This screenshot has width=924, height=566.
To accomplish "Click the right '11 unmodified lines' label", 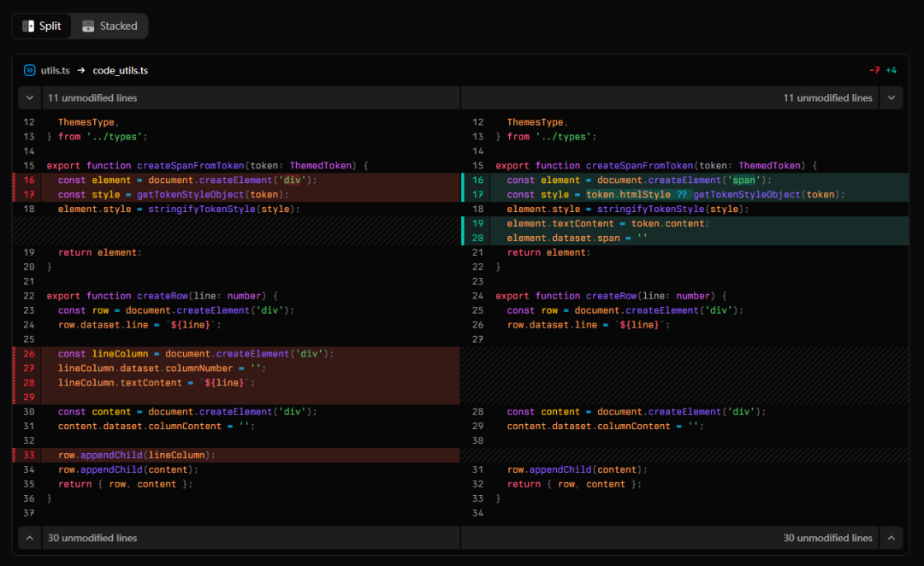I will pos(827,97).
